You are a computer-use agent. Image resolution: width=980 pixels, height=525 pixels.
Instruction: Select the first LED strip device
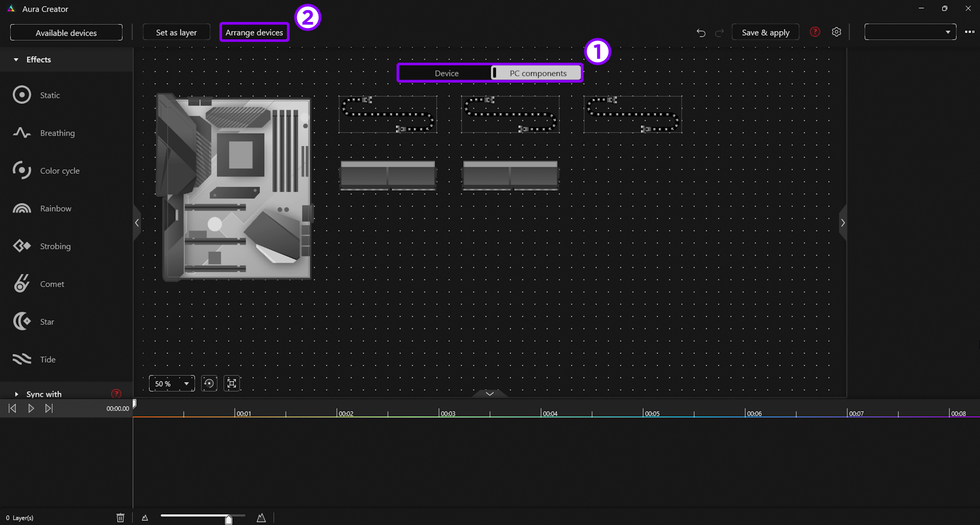coord(388,114)
